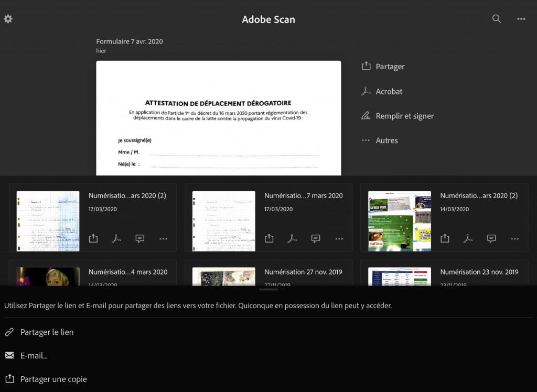
Task: Click the envelope icon for E-mail
Action: (9, 355)
